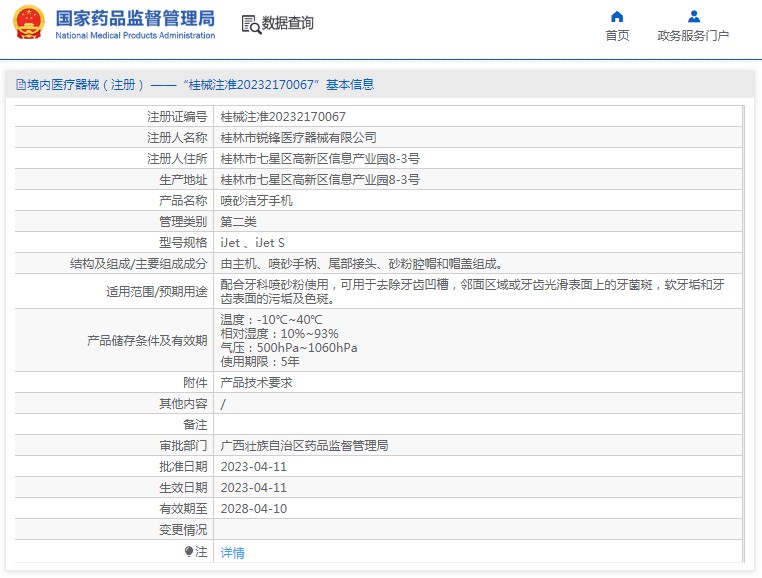Click the document icon before 境内医疗器械

point(20,85)
